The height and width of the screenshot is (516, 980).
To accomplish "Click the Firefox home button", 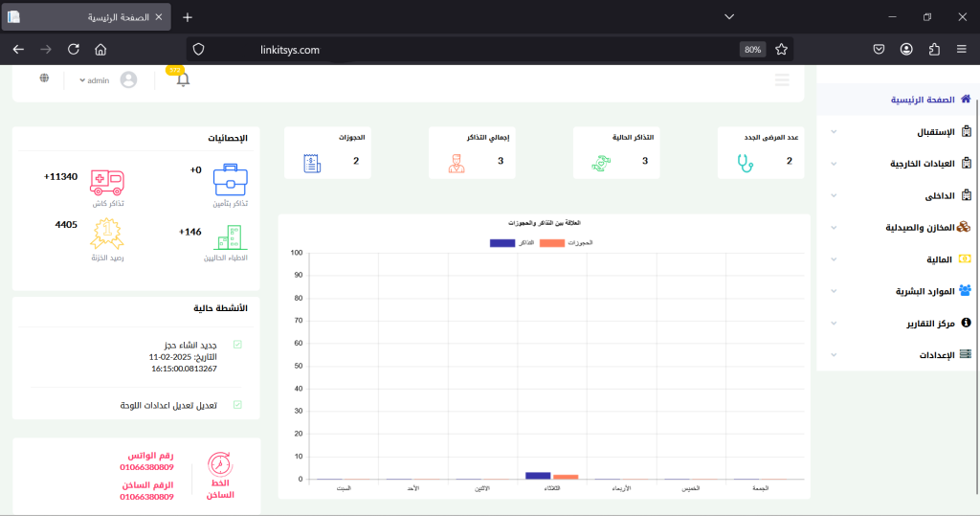I will (100, 49).
